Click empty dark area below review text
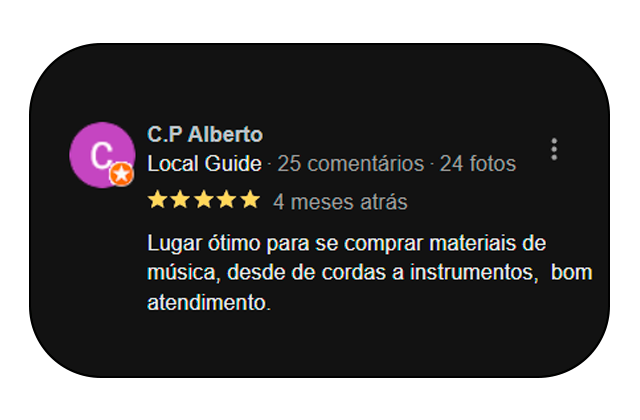The image size is (640, 420). (x=318, y=347)
